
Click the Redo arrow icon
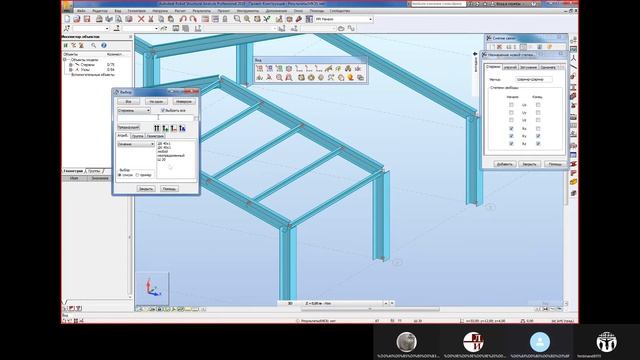pyautogui.click(x=193, y=19)
